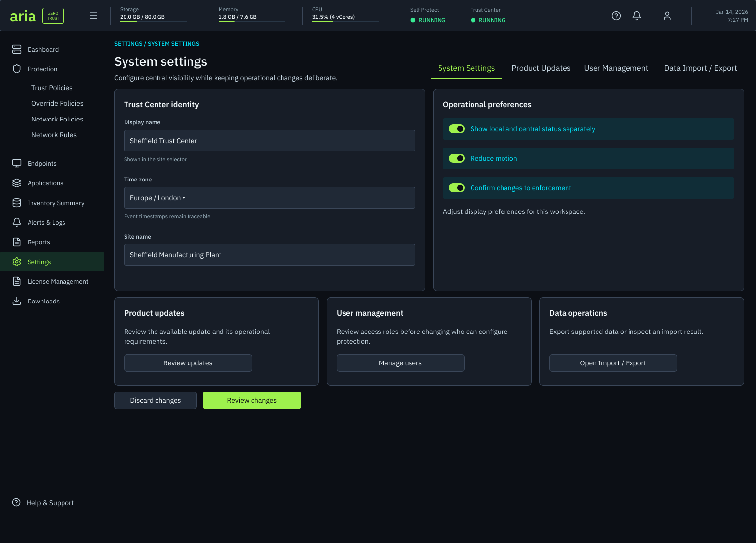Click the SETTINGS / SYSTEM SETTINGS breadcrumb
756x543 pixels.
(x=157, y=44)
